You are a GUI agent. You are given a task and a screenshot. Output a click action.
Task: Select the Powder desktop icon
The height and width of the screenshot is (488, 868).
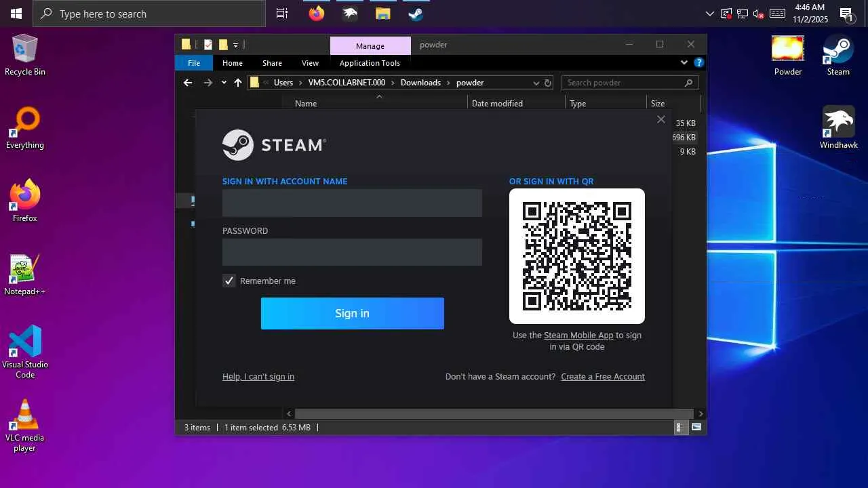pos(788,55)
